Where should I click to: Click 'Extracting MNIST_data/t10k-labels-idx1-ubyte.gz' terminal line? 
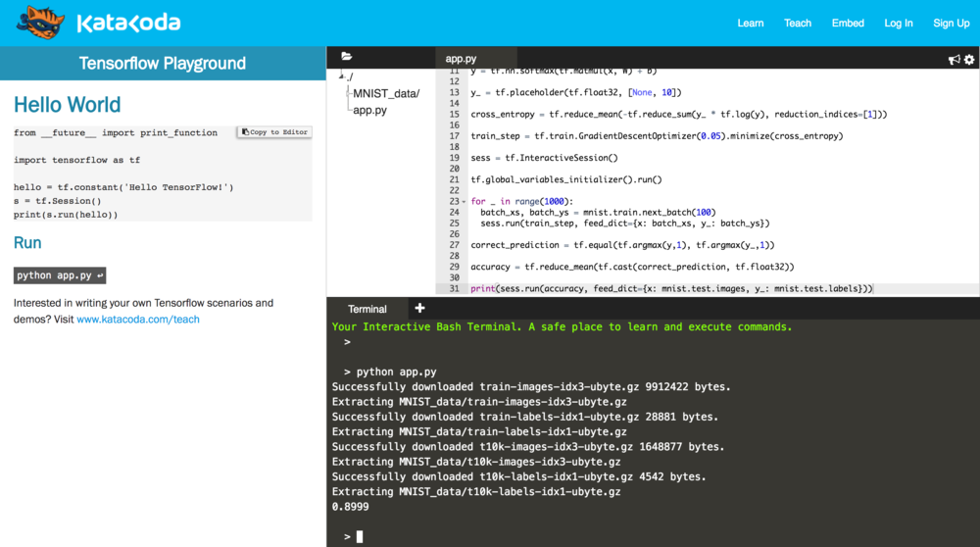[476, 492]
